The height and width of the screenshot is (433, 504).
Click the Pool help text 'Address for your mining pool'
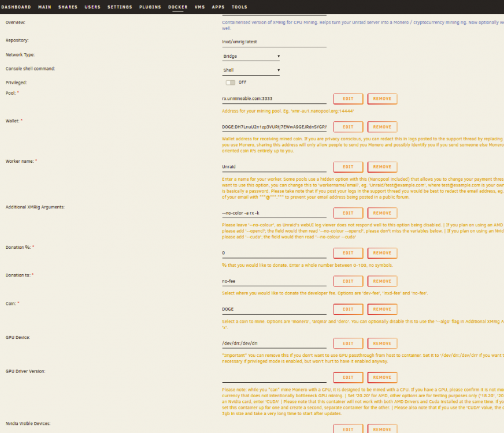(288, 111)
